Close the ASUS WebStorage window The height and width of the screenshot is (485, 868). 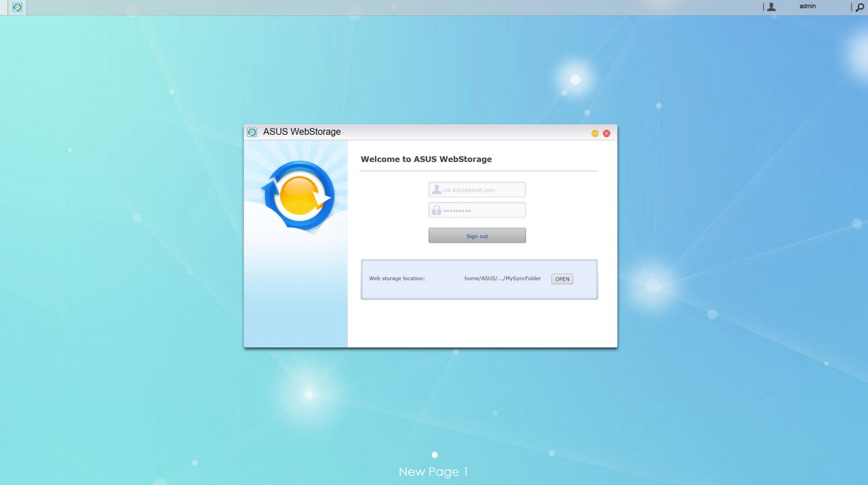[x=607, y=134]
